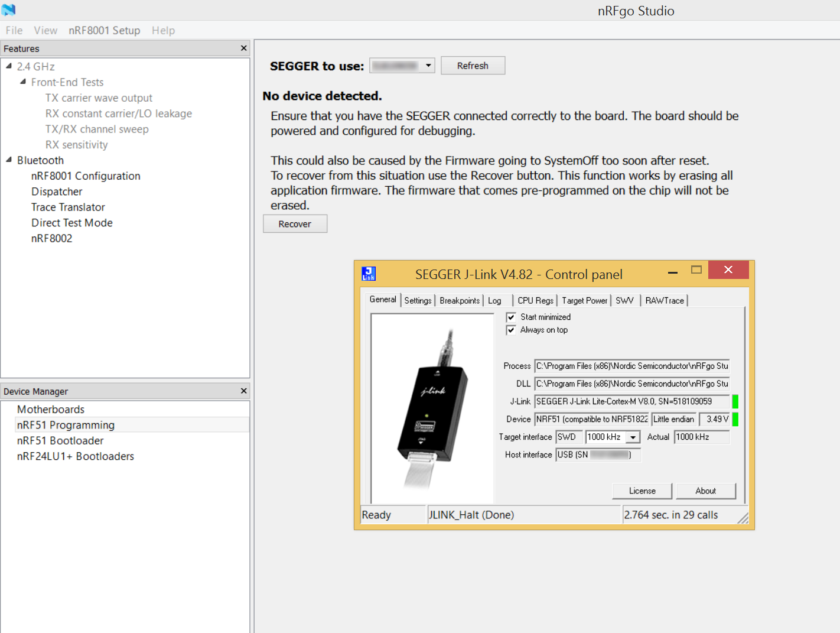Open nRF8001 Configuration

[86, 176]
